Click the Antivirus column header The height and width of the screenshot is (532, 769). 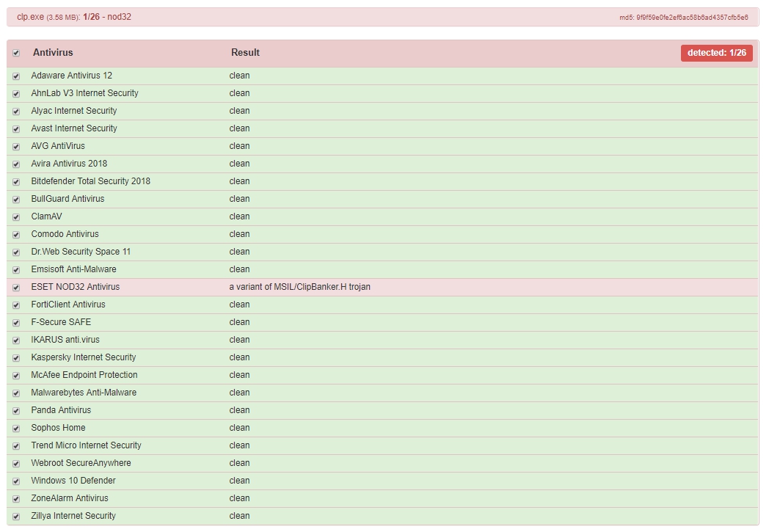tap(53, 52)
